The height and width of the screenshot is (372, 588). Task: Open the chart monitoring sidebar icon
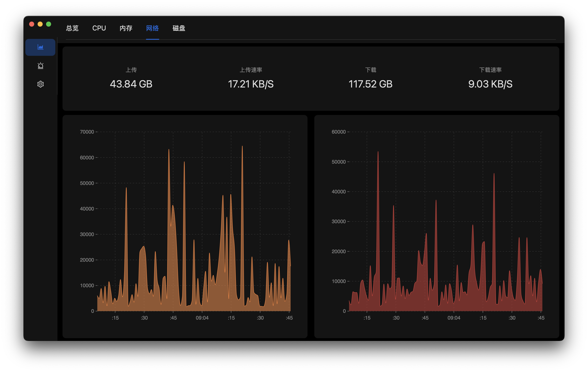click(x=40, y=47)
